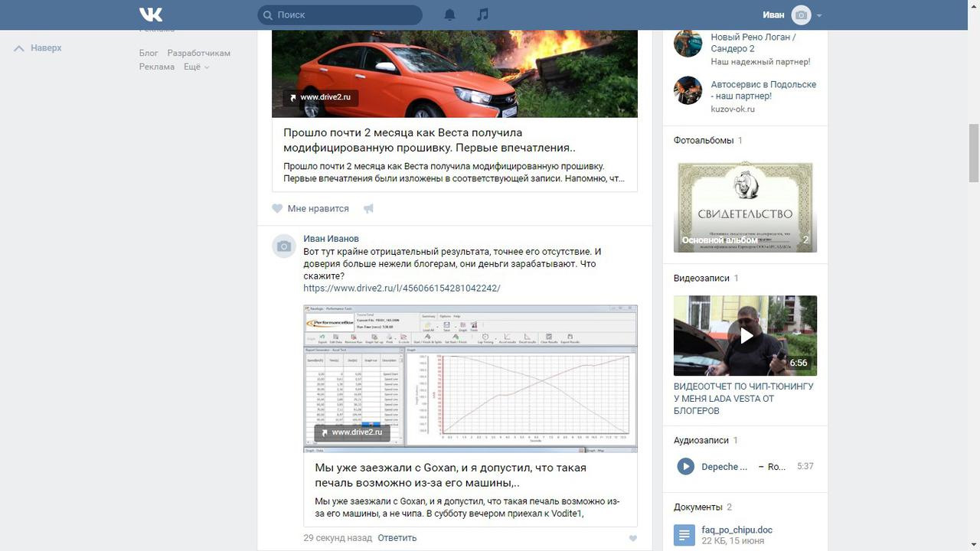This screenshot has width=980, height=551.
Task: Click the page vertical scrollbar thumb
Action: pyautogui.click(x=974, y=153)
